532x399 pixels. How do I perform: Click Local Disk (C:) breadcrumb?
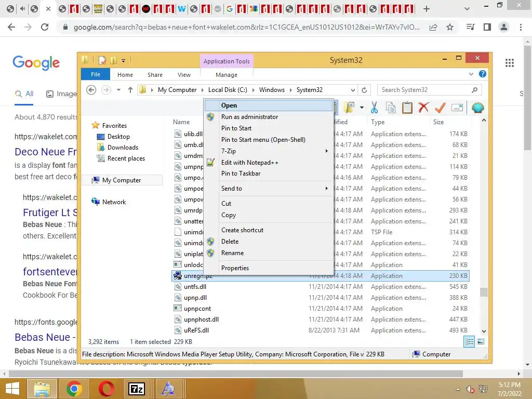point(228,90)
